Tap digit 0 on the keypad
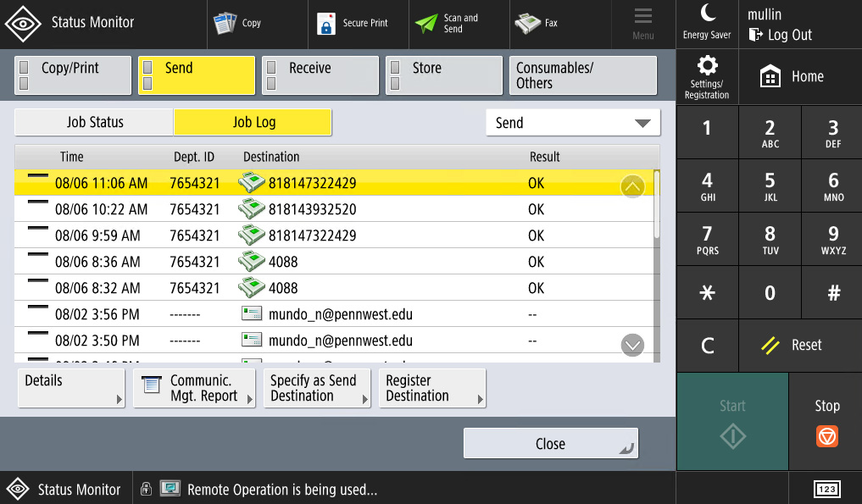This screenshot has width=862, height=504. point(770,292)
